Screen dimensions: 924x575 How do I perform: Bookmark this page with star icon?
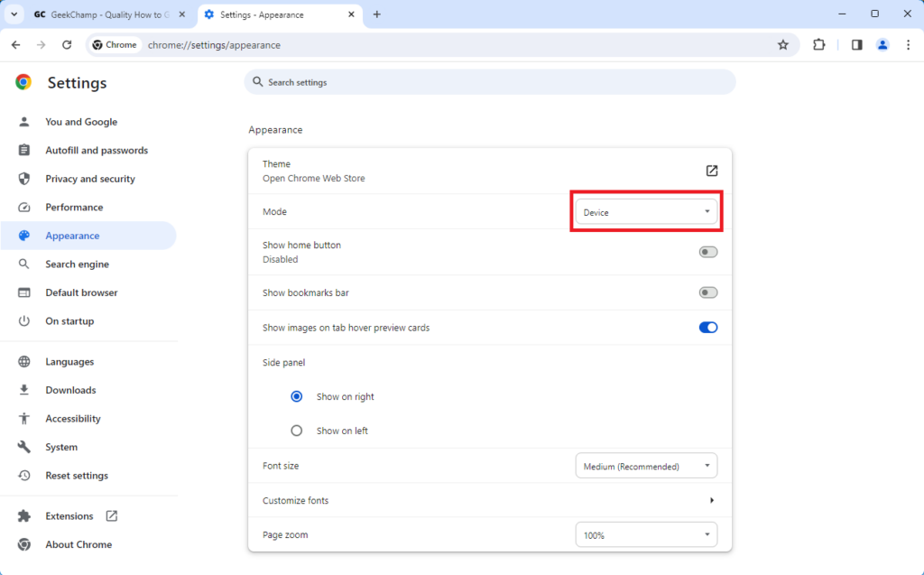coord(783,45)
